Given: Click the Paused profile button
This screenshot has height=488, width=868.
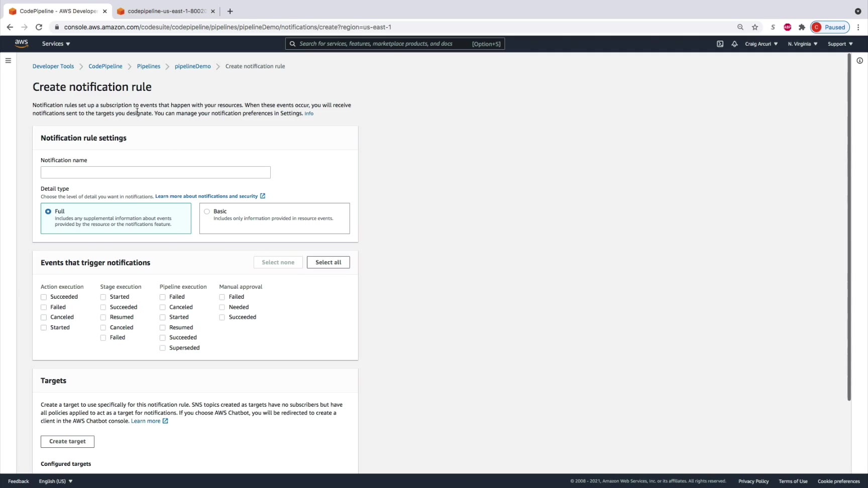Looking at the screenshot, I should [x=830, y=27].
